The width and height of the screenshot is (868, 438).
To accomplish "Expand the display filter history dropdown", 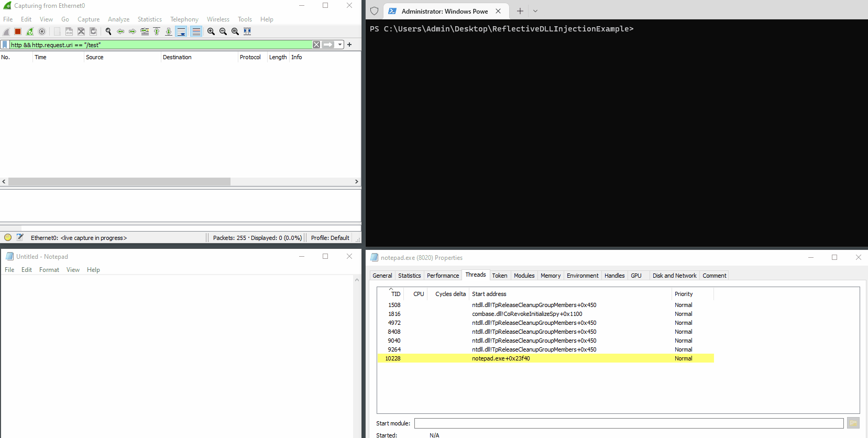I will [340, 45].
